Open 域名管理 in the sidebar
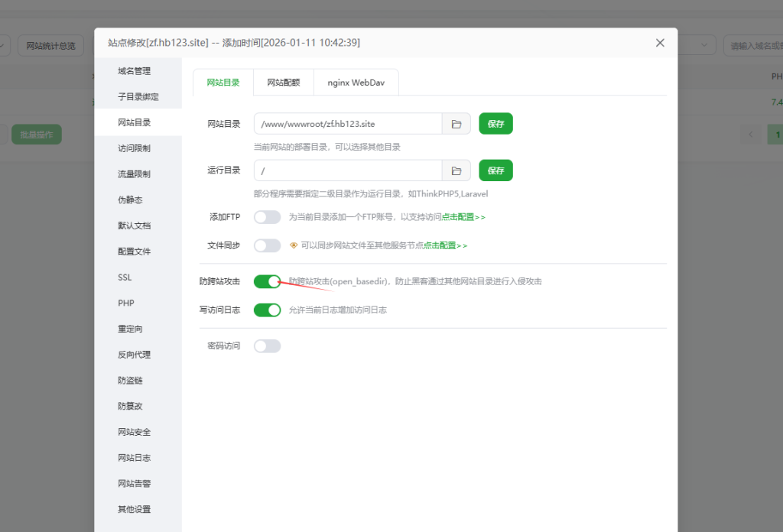 click(134, 71)
